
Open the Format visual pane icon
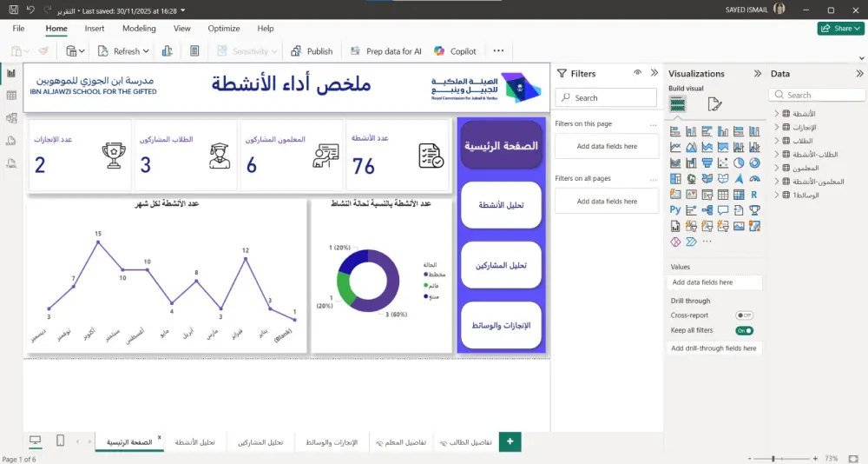click(714, 104)
